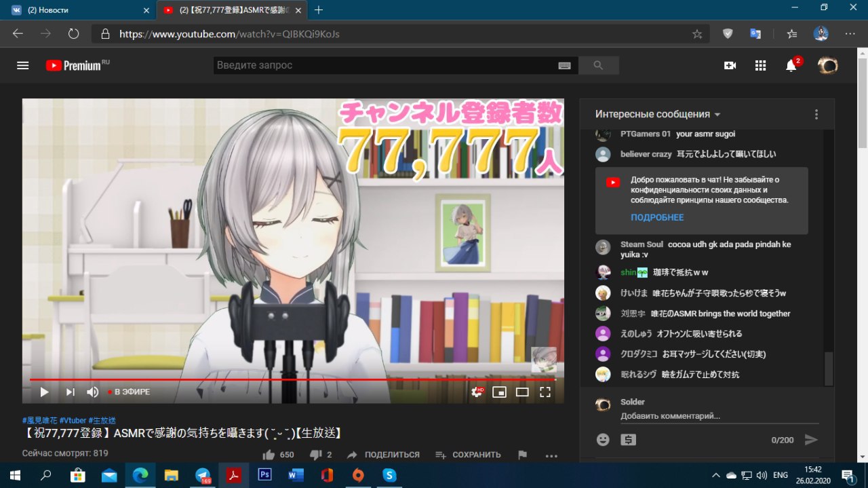Screen dimensions: 868x488
Task: Open browser settings and more menu
Action: click(x=850, y=34)
